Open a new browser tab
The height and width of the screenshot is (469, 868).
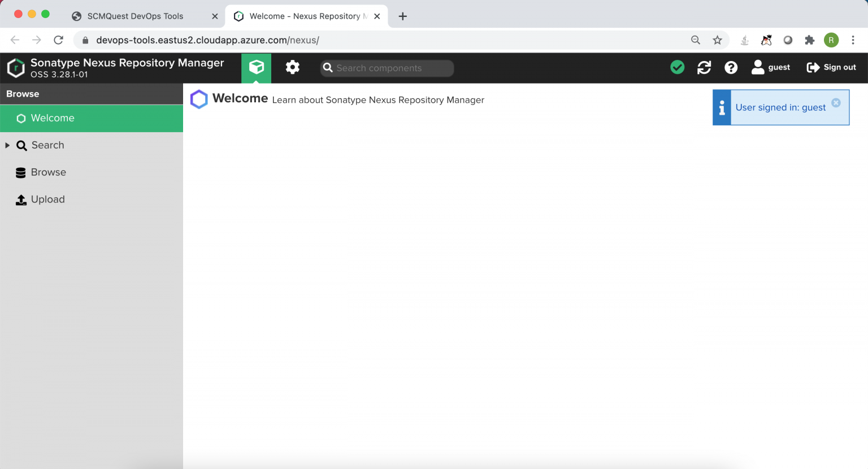coord(402,16)
